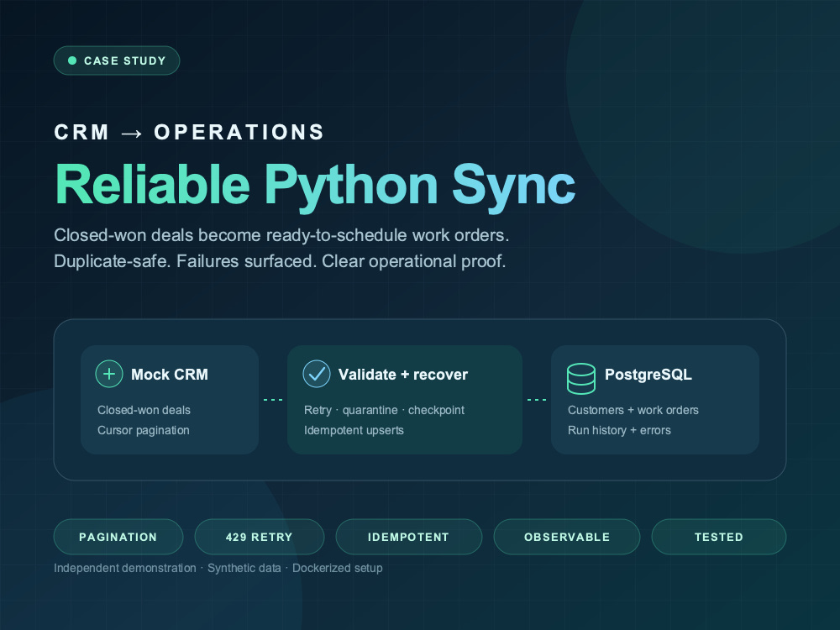Click the CRM → OPERATIONS heading
This screenshot has width=840, height=630.
(189, 133)
